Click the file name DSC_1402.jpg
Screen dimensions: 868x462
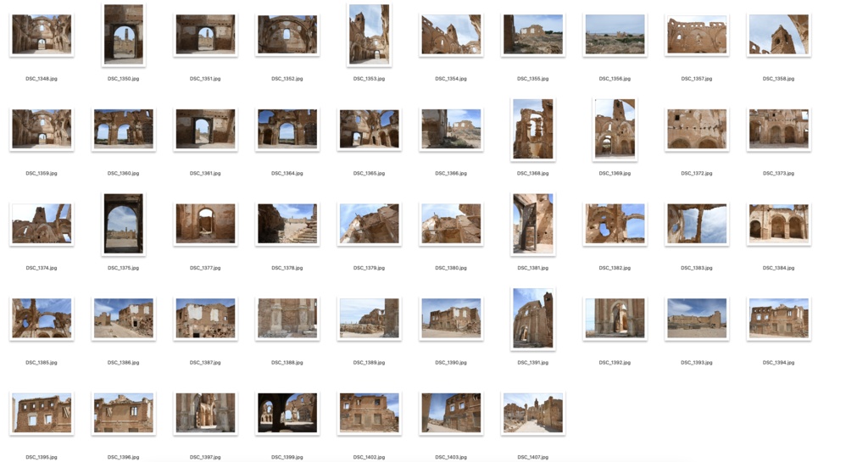370,457
